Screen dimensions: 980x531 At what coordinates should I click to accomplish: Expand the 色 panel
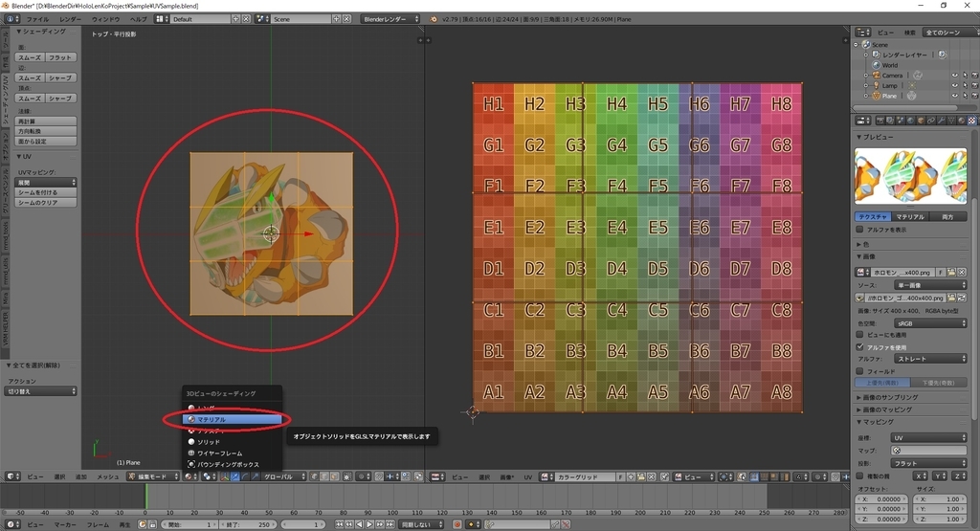(862, 244)
